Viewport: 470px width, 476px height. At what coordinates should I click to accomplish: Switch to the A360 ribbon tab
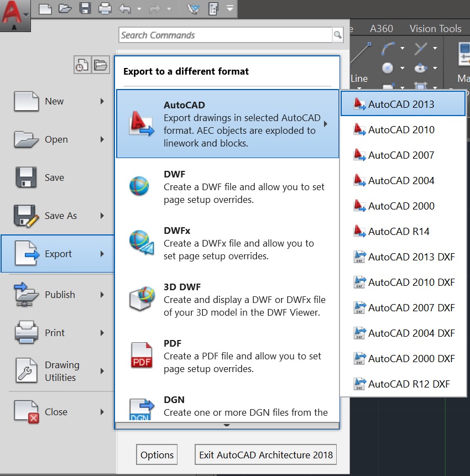(x=382, y=29)
